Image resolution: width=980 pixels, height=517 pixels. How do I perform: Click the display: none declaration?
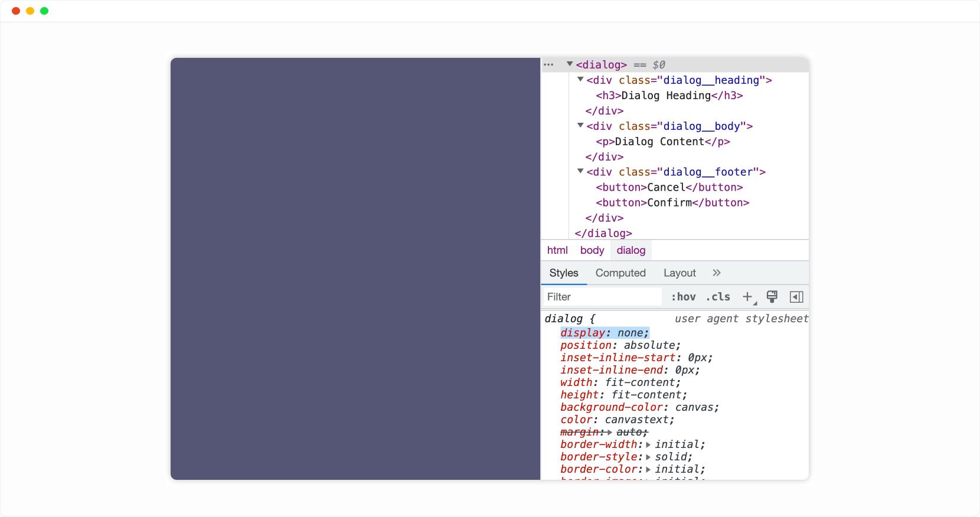605,333
